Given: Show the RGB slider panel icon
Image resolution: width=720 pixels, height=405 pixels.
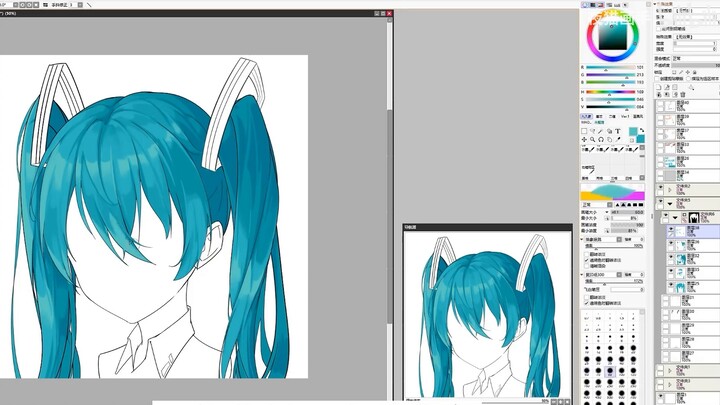Looking at the screenshot, I should [x=593, y=5].
